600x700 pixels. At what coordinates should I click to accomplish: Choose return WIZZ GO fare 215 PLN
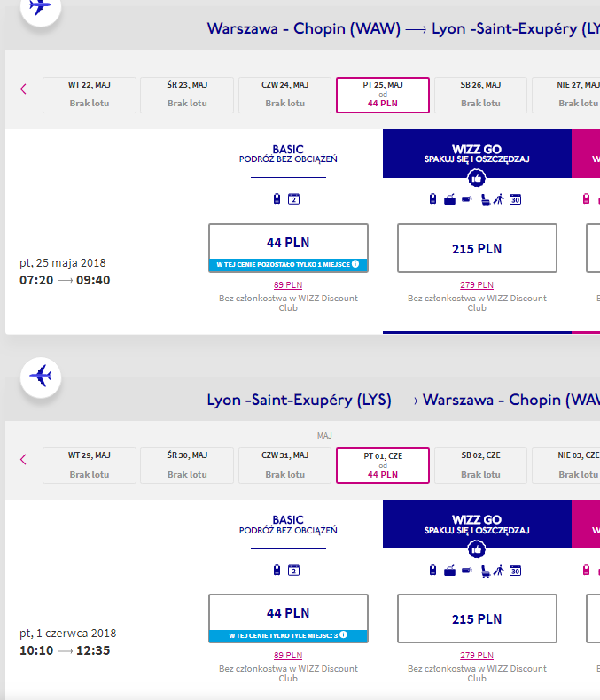pyautogui.click(x=477, y=618)
